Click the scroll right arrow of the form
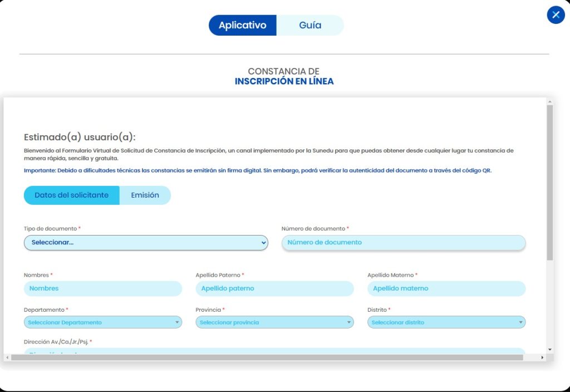570x392 pixels. pyautogui.click(x=542, y=357)
